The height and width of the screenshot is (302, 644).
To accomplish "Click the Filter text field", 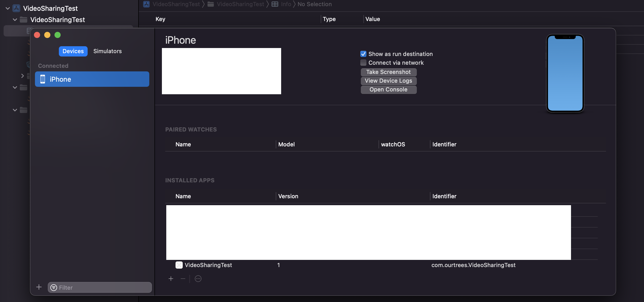I will coord(103,288).
